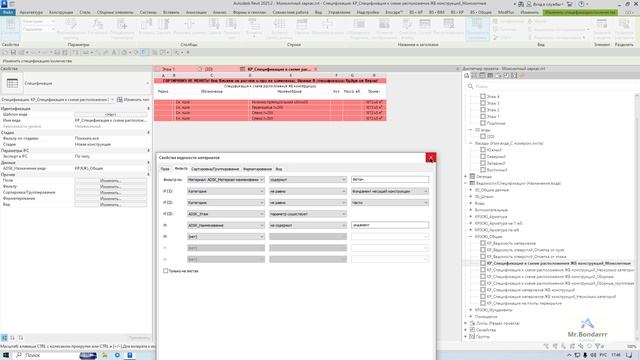This screenshot has height=360, width=640.
Task: Select Подполье view in project browser
Action: 496,123
